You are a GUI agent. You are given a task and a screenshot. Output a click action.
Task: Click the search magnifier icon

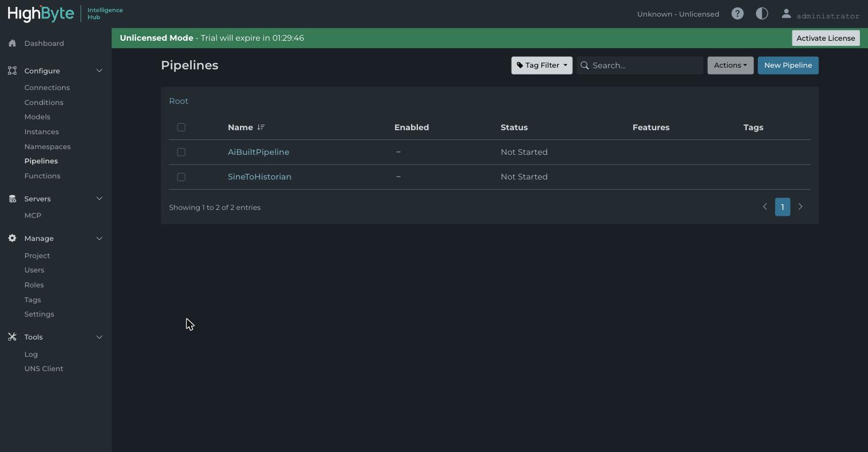click(x=584, y=65)
